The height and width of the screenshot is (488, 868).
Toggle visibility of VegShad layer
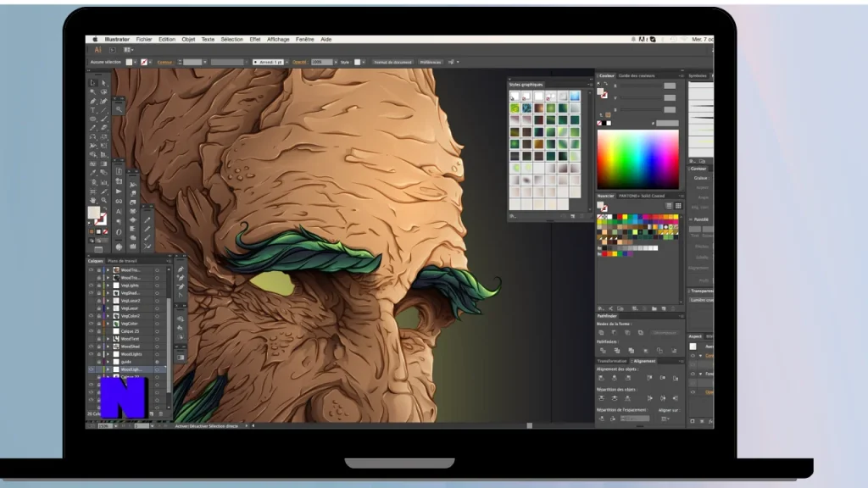92,292
